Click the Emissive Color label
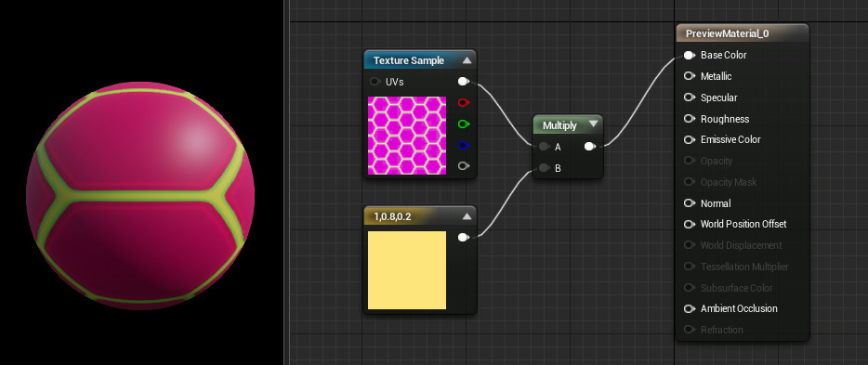The height and width of the screenshot is (365, 868). (730, 140)
